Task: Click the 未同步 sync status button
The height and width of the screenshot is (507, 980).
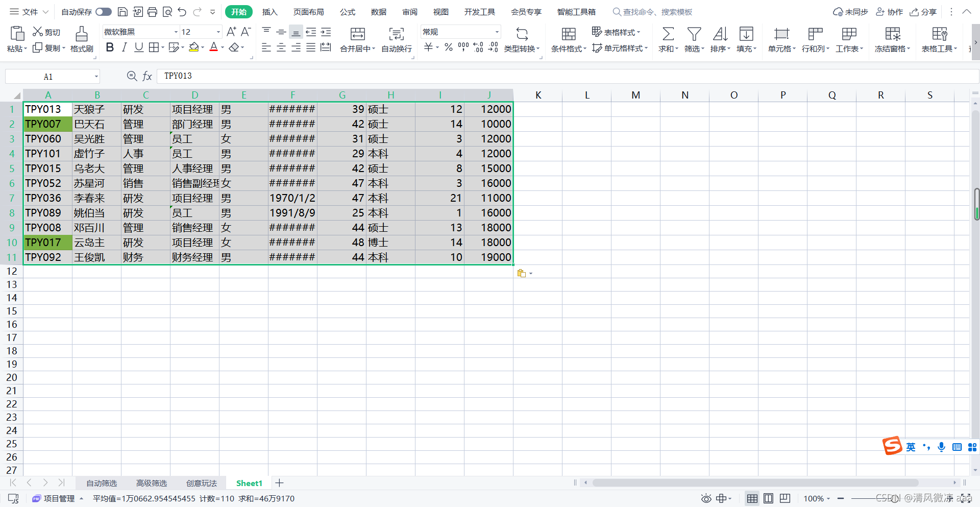Action: tap(850, 12)
